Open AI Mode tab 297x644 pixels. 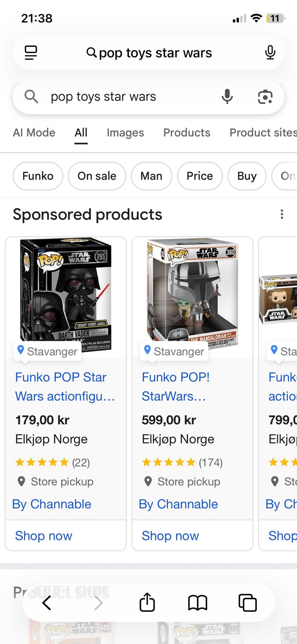click(34, 133)
